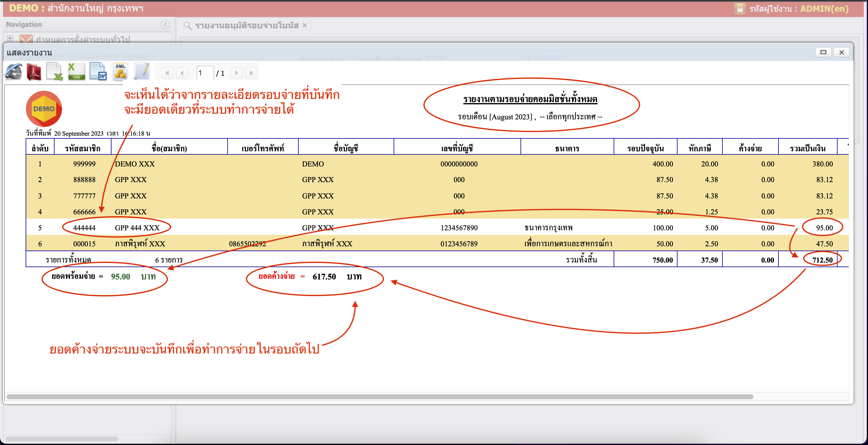868x445 pixels.
Task: Export report as PDF
Action: pos(34,72)
